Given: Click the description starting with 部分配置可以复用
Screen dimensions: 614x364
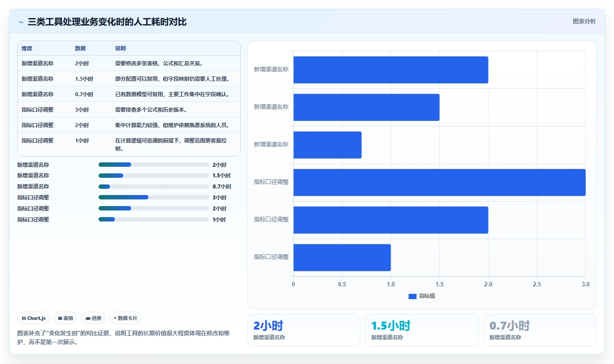Looking at the screenshot, I should coord(173,79).
